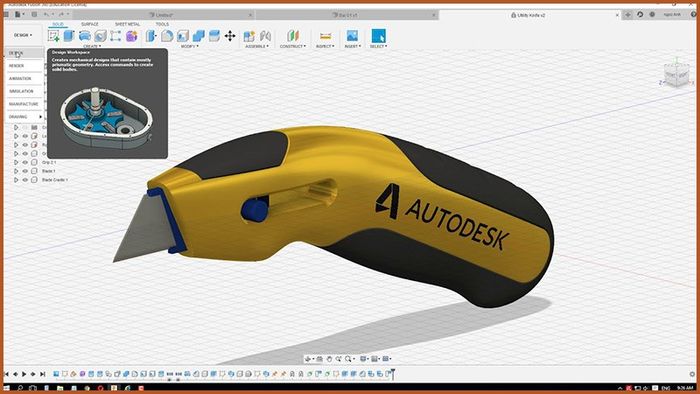Viewport: 700px width, 394px height.
Task: Open the Design workspace dropdown
Action: pyautogui.click(x=23, y=35)
